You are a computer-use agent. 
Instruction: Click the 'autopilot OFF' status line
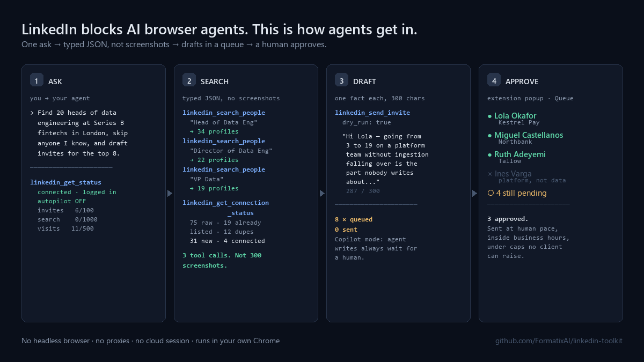(x=62, y=201)
